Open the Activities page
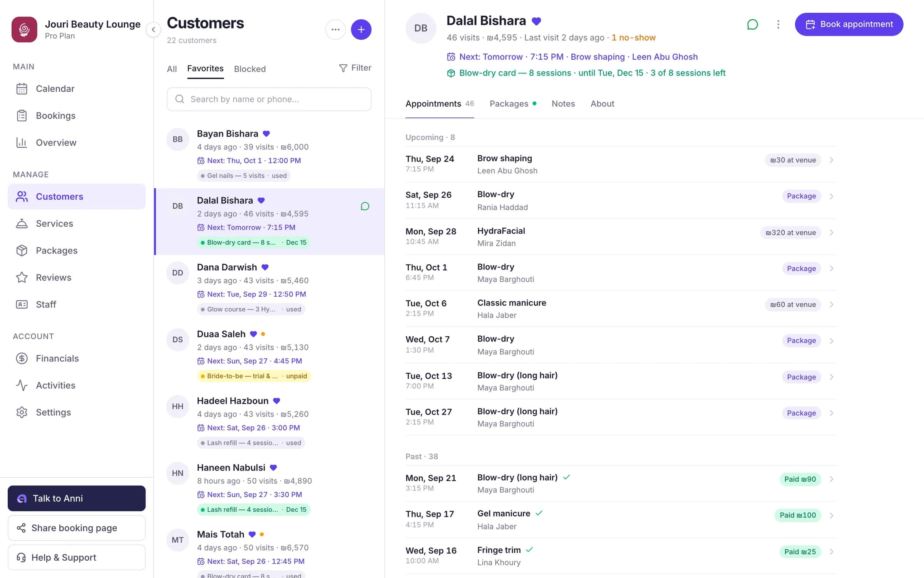 coord(77,385)
